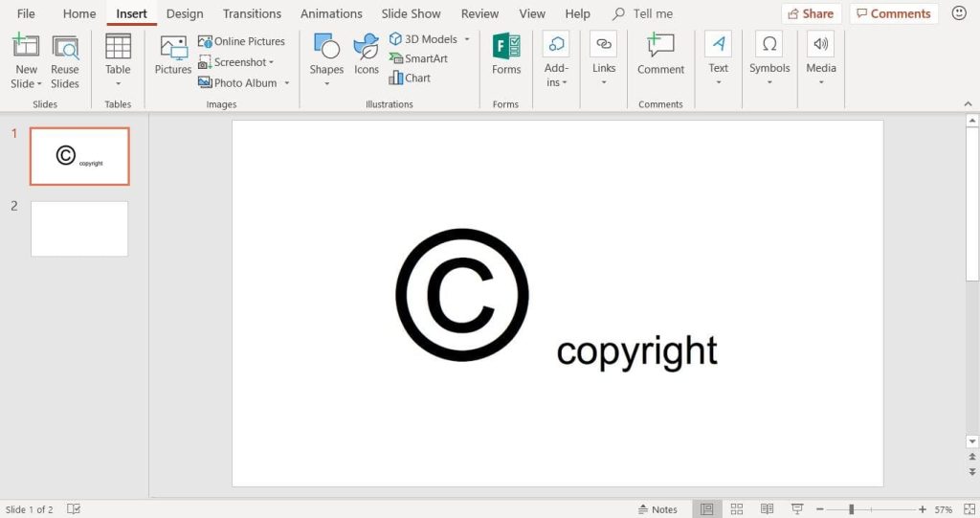Zoom in with the plus button
The height and width of the screenshot is (518, 980).
922,509
